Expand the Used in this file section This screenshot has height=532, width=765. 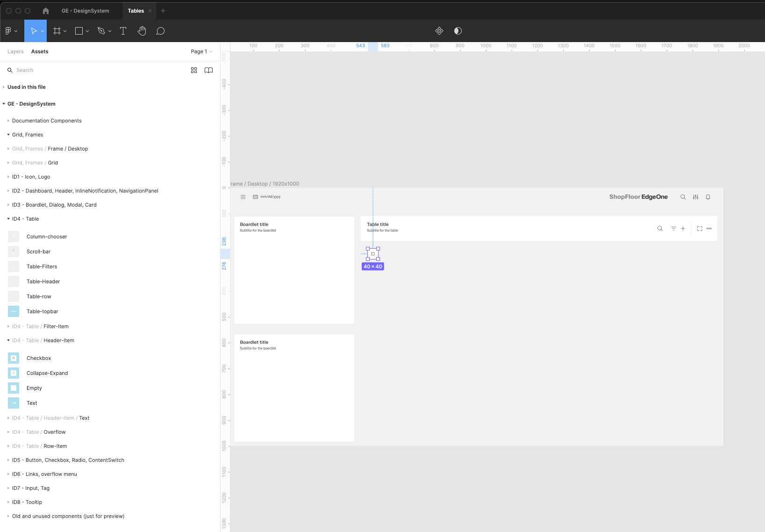click(27, 87)
